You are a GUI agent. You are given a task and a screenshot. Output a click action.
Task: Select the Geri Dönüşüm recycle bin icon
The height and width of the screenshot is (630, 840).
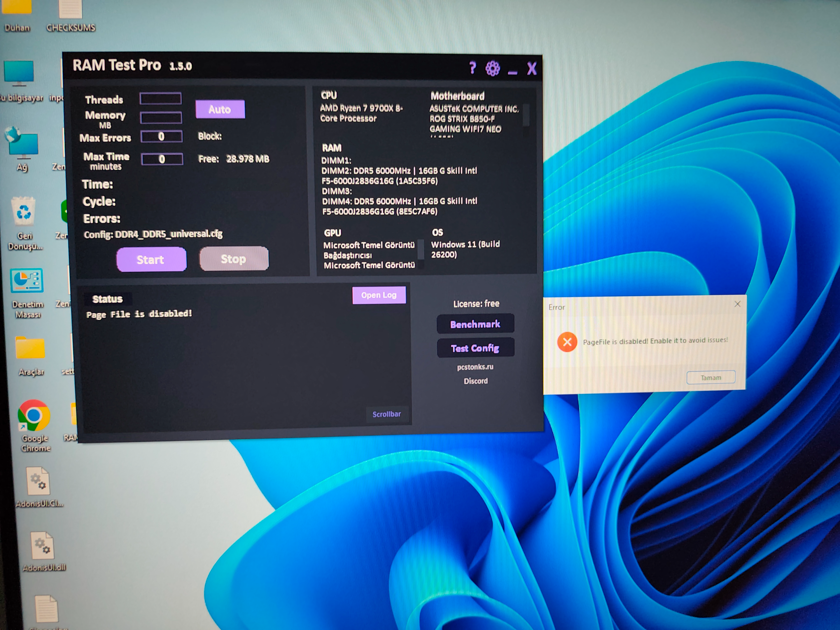25,223
